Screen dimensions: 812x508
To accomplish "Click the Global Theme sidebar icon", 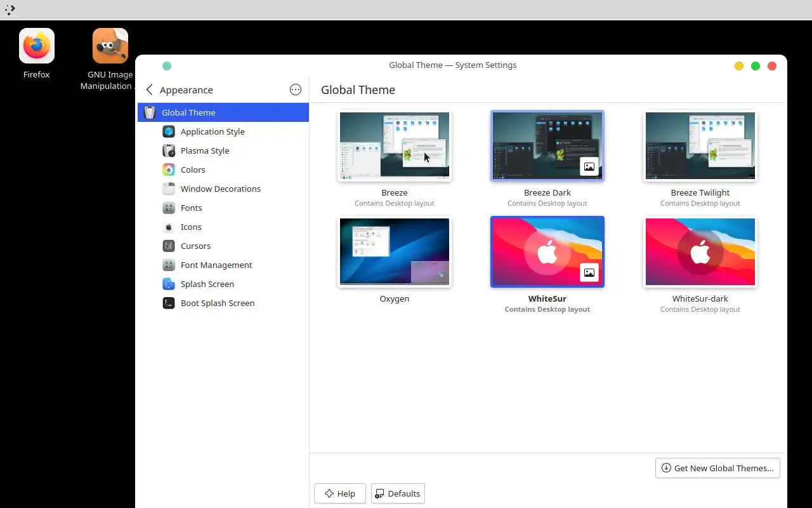I will (150, 112).
